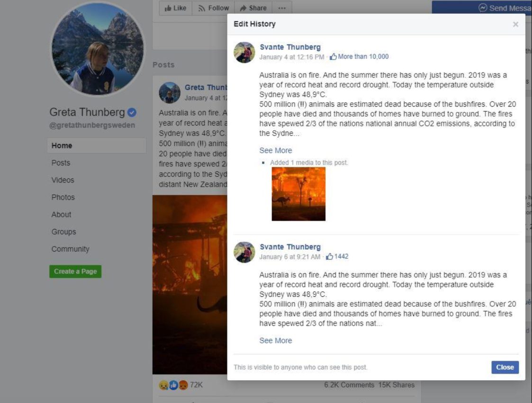Open the Svante Thunberg name link in first edit
This screenshot has width=532, height=403.
tap(290, 47)
